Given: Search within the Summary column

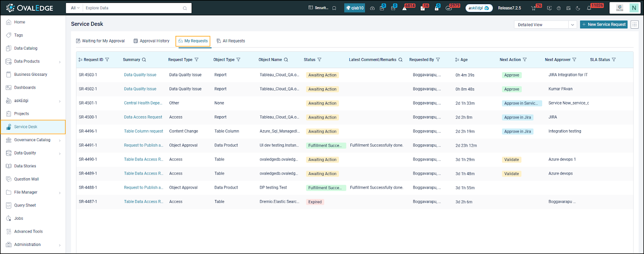Looking at the screenshot, I should point(144,60).
